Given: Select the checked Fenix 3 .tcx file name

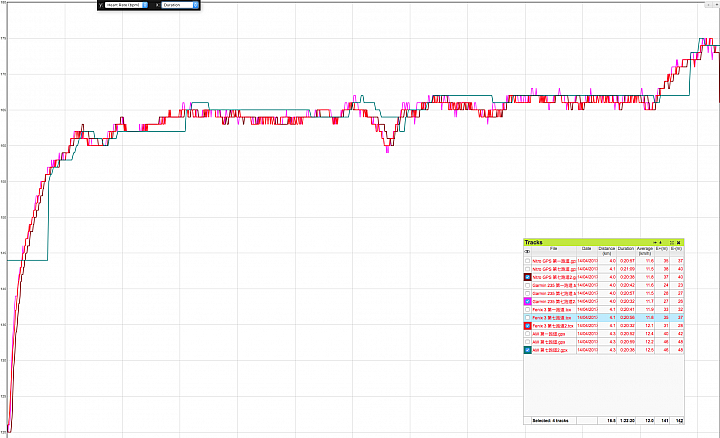Looking at the screenshot, I should click(553, 326).
